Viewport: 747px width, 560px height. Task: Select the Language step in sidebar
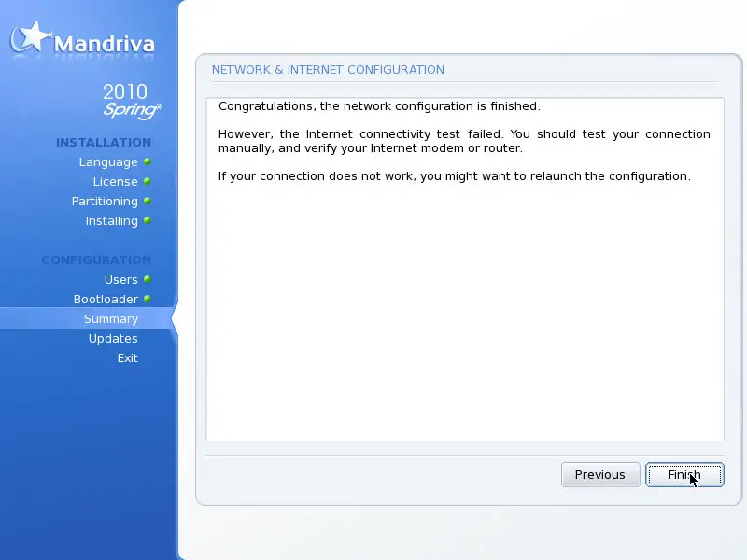108,162
